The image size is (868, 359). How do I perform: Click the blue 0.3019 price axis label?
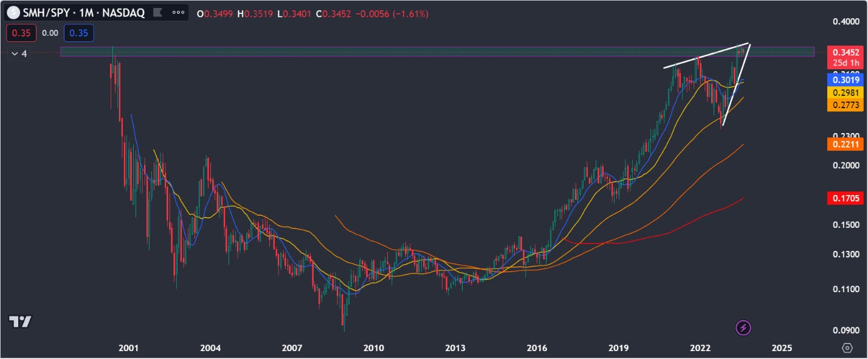846,79
